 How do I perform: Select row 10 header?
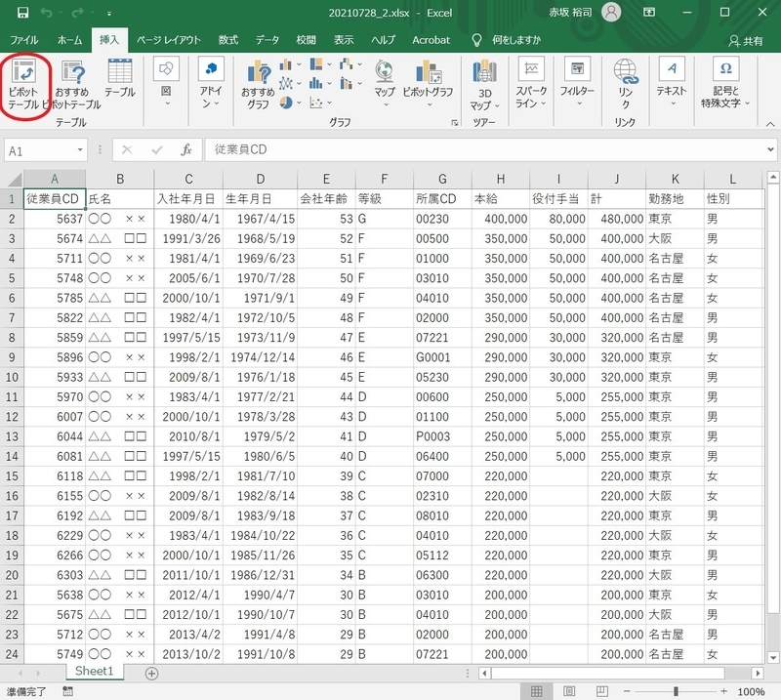pyautogui.click(x=12, y=377)
